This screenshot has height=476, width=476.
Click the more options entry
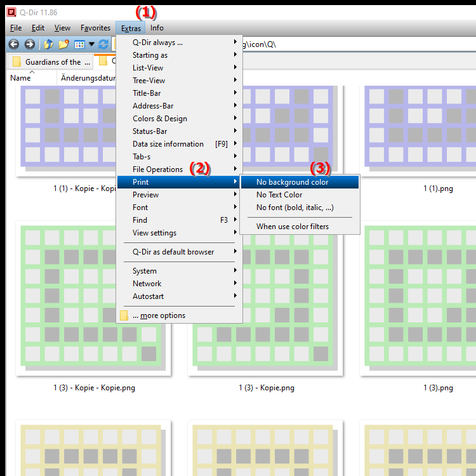(180, 315)
